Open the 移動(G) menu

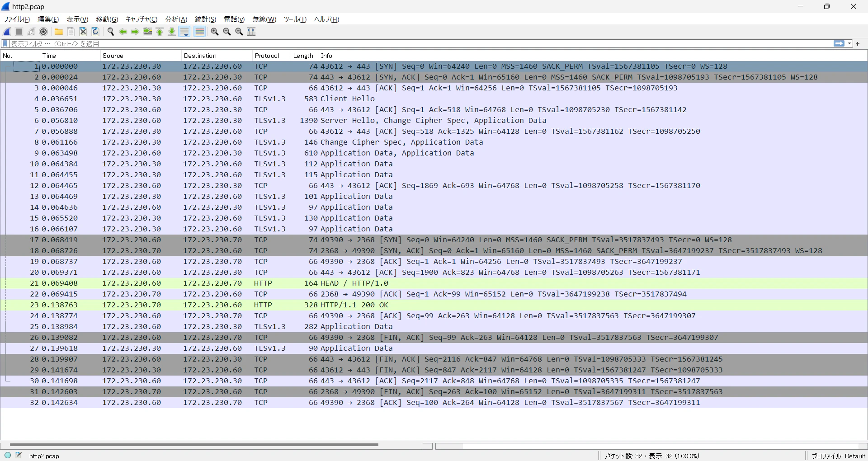point(107,19)
